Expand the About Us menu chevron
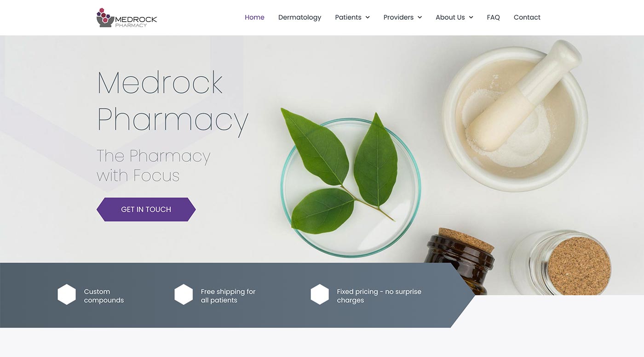 pyautogui.click(x=471, y=17)
